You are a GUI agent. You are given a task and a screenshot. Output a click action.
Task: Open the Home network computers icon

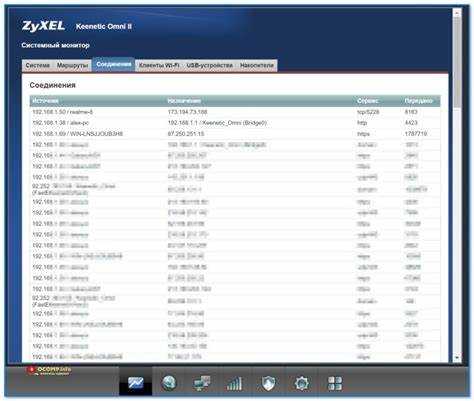(x=202, y=383)
